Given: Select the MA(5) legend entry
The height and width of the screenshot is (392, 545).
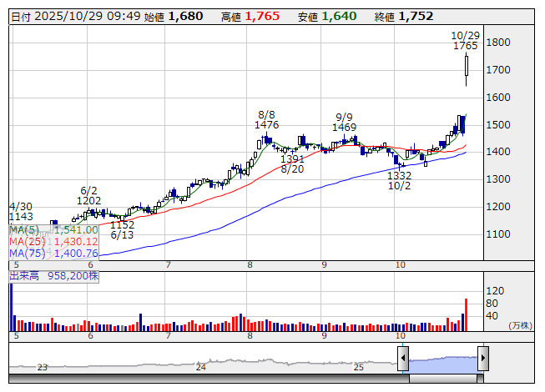Looking at the screenshot, I should 53,229.
